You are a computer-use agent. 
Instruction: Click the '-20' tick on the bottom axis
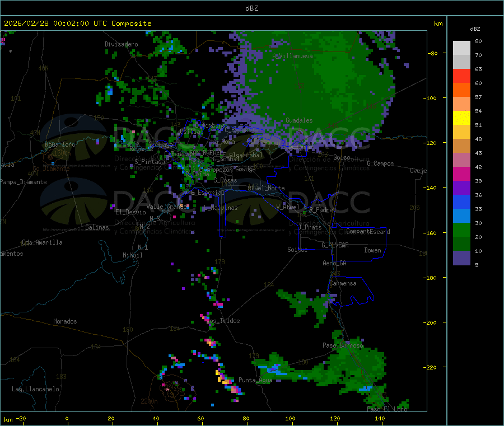(21, 418)
